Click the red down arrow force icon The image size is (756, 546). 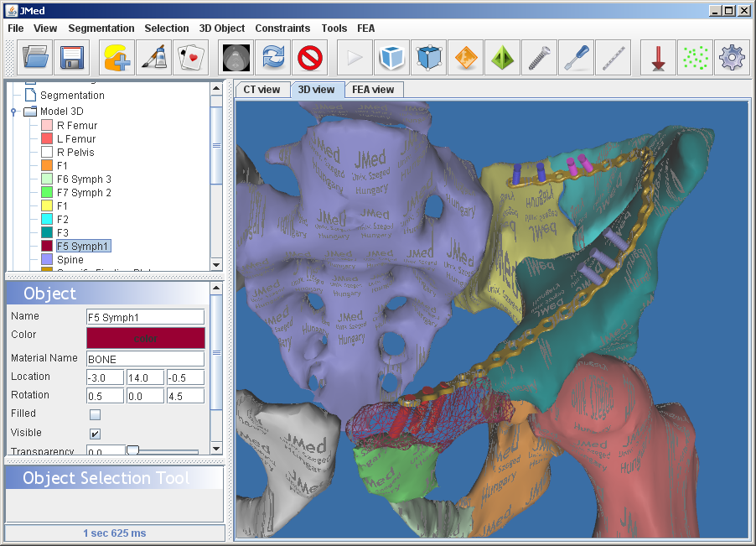pyautogui.click(x=658, y=58)
